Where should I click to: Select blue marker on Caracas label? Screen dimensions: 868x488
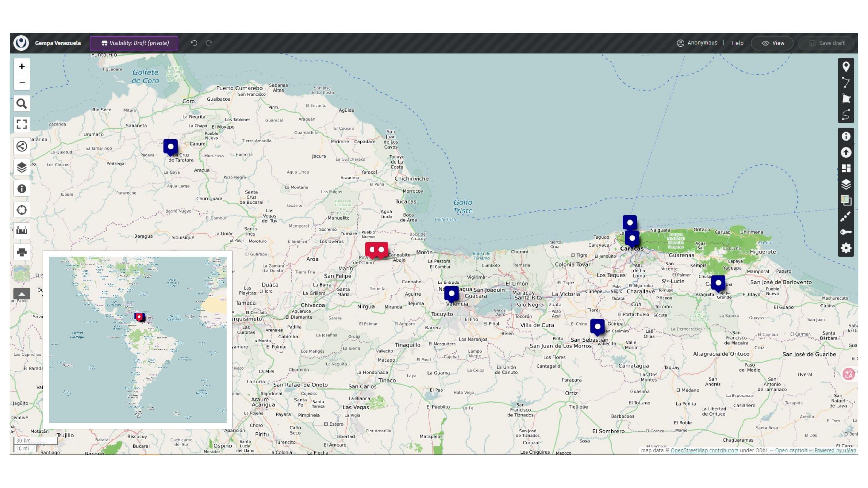coord(632,239)
